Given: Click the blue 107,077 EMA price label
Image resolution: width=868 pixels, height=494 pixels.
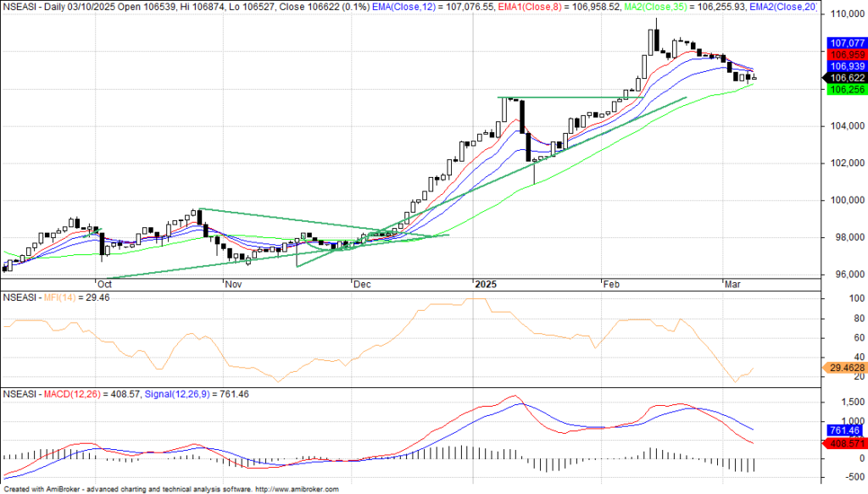Looking at the screenshot, I should tap(844, 42).
